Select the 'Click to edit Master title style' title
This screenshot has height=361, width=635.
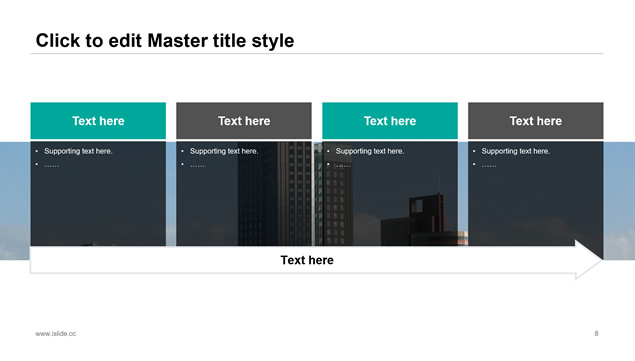(165, 41)
